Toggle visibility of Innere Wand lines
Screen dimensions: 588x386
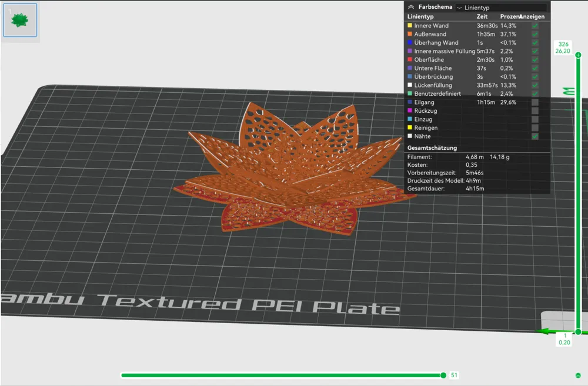534,25
